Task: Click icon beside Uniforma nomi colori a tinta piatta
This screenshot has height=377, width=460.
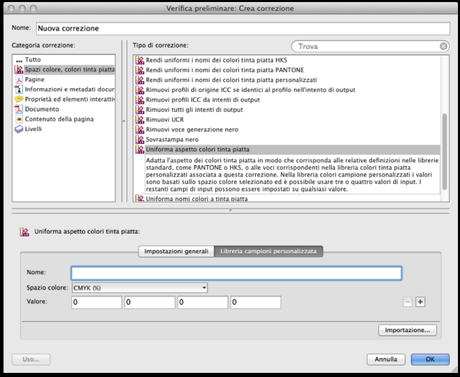Action: (x=140, y=199)
